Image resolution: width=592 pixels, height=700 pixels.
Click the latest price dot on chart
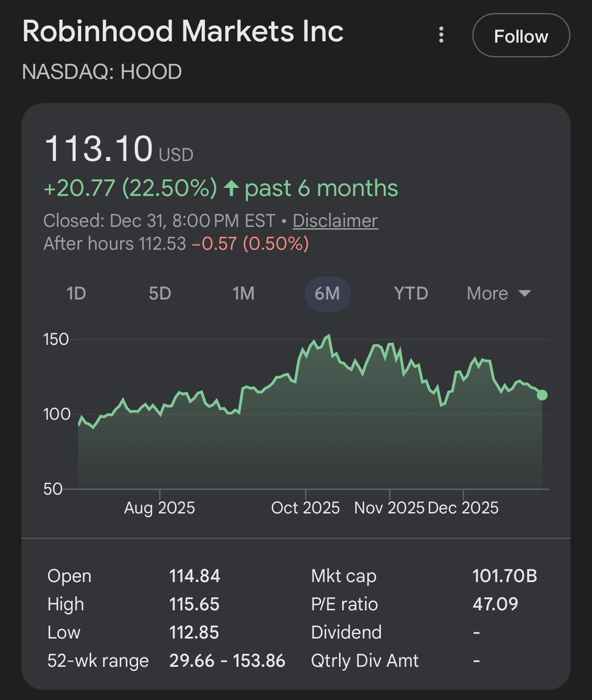pos(542,395)
